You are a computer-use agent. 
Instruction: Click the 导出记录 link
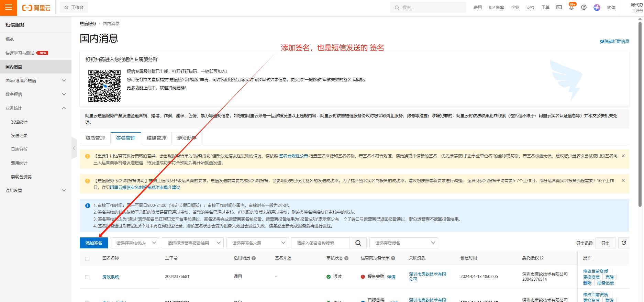tap(585, 243)
